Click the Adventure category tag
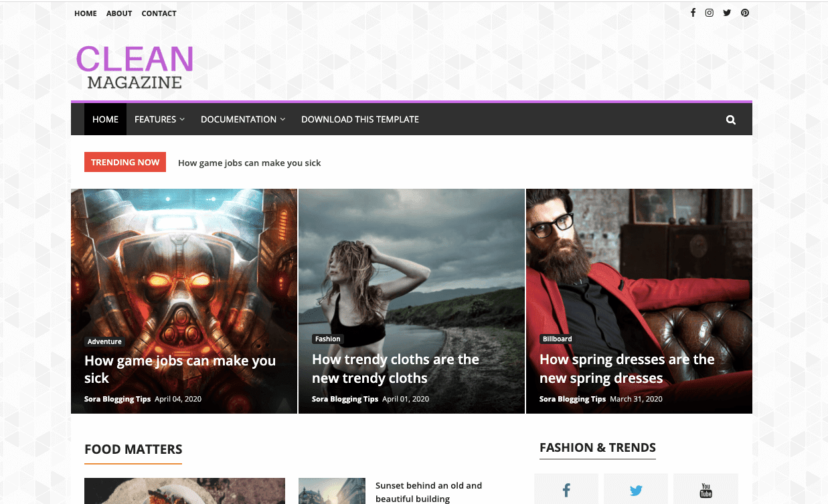This screenshot has width=828, height=504. (x=104, y=341)
